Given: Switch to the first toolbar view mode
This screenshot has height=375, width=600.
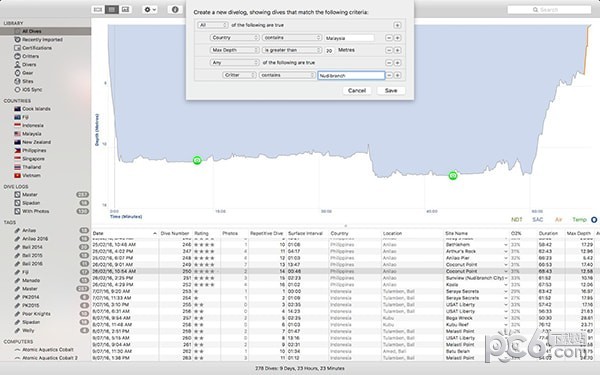Looking at the screenshot, I should pyautogui.click(x=98, y=10).
